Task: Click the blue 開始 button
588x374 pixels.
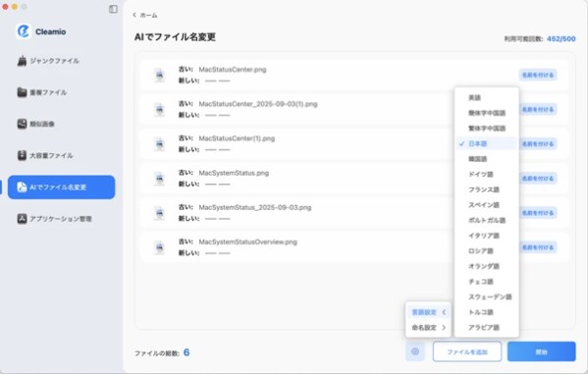Action: (x=541, y=351)
